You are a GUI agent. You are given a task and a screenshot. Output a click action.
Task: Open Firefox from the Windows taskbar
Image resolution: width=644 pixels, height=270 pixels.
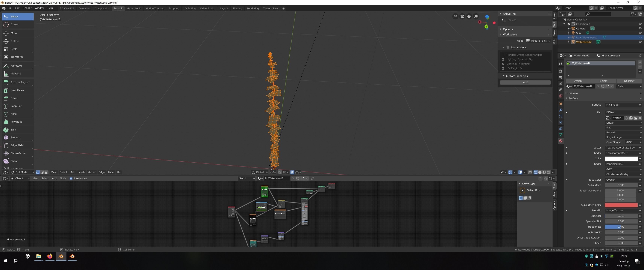point(50,256)
